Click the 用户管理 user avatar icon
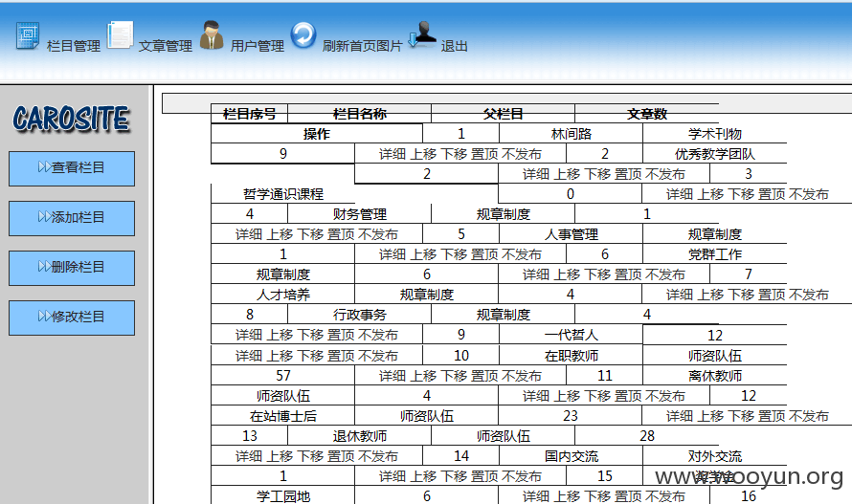 (212, 35)
